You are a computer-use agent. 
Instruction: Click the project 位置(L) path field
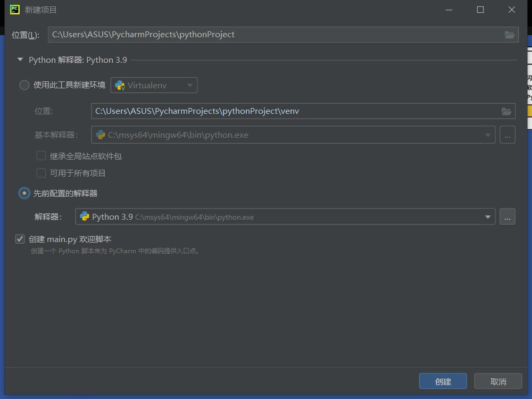283,35
